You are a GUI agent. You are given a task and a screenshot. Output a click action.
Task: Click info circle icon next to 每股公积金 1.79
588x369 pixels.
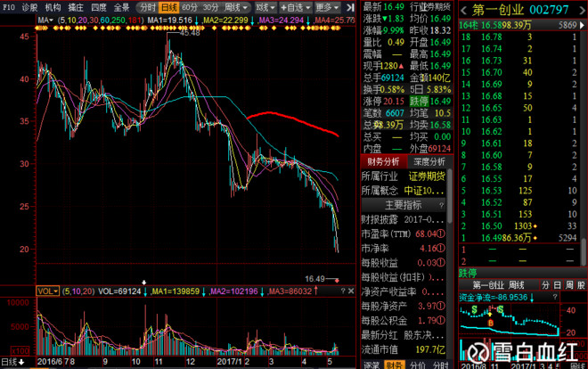point(441,321)
